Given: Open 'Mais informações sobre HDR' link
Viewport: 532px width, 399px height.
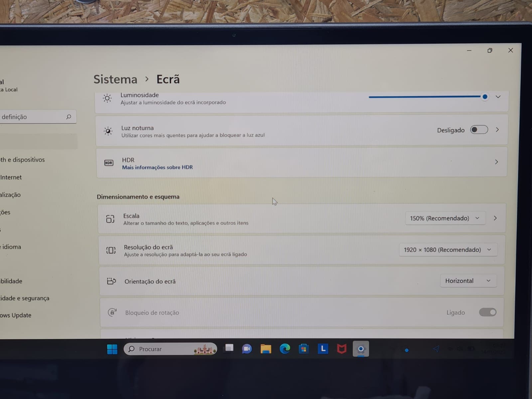Looking at the screenshot, I should [x=157, y=167].
